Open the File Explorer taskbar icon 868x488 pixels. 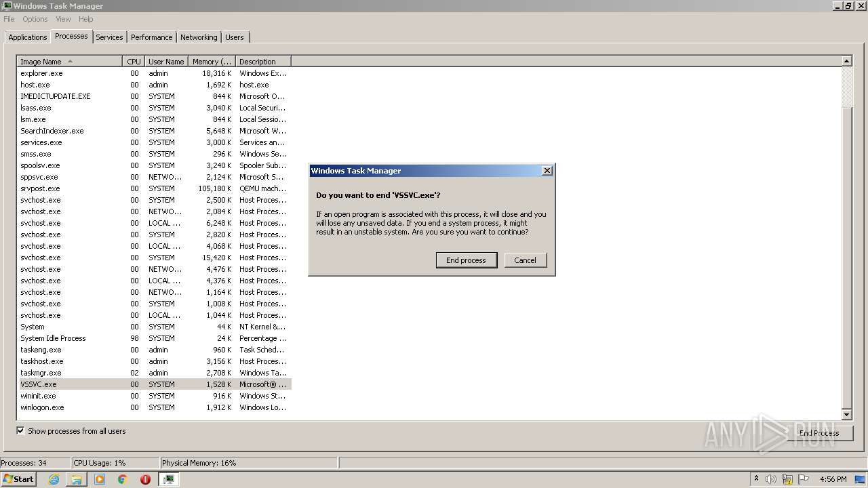[x=77, y=479]
